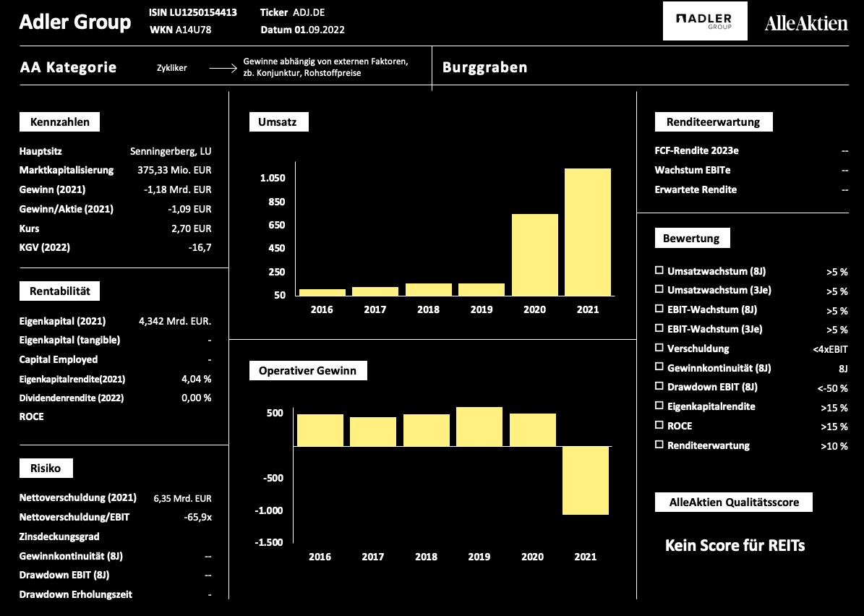Click the 1.050 axis label in Umsatz chart
Screen dimensions: 864x616
tap(273, 178)
